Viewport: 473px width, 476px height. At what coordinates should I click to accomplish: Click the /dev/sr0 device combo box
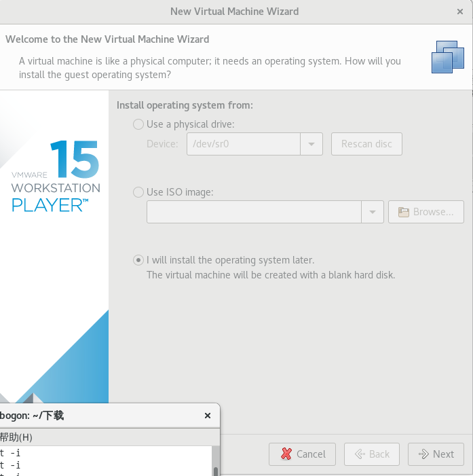tap(254, 144)
